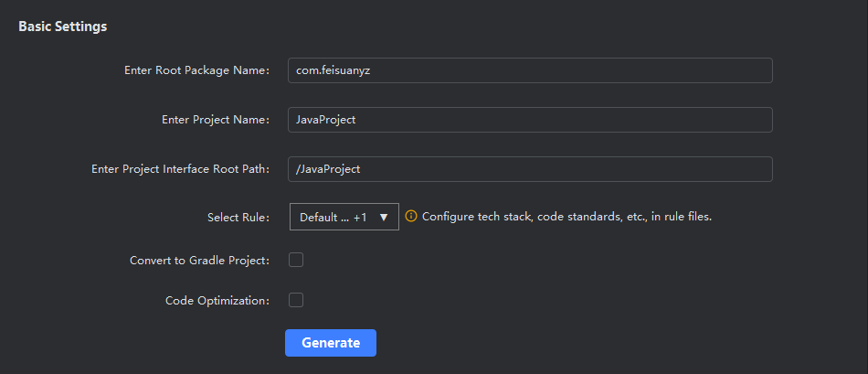Click the 'Enter Project Name:' label
Screen dimensions: 868x374
[215, 120]
